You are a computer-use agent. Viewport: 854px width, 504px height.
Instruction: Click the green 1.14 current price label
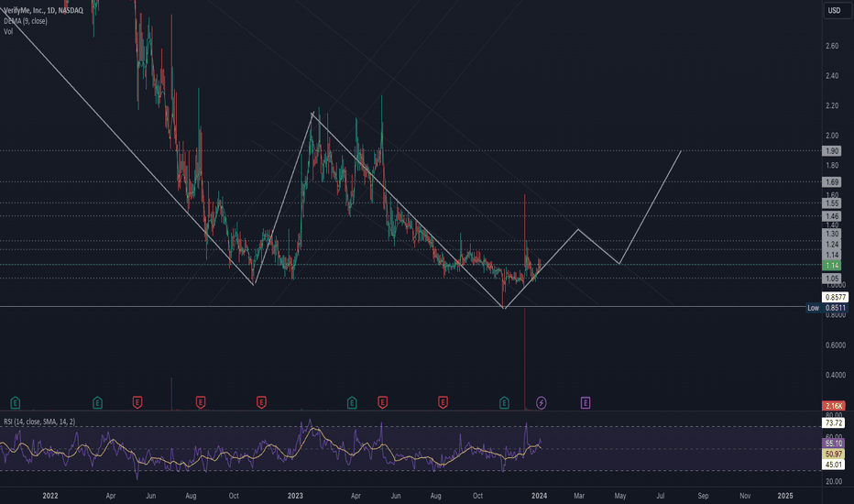832,266
